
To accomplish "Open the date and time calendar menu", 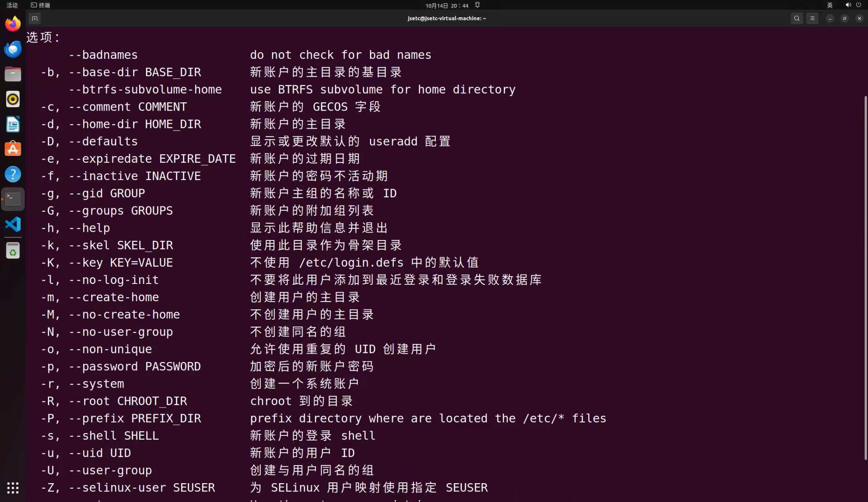I will click(447, 5).
